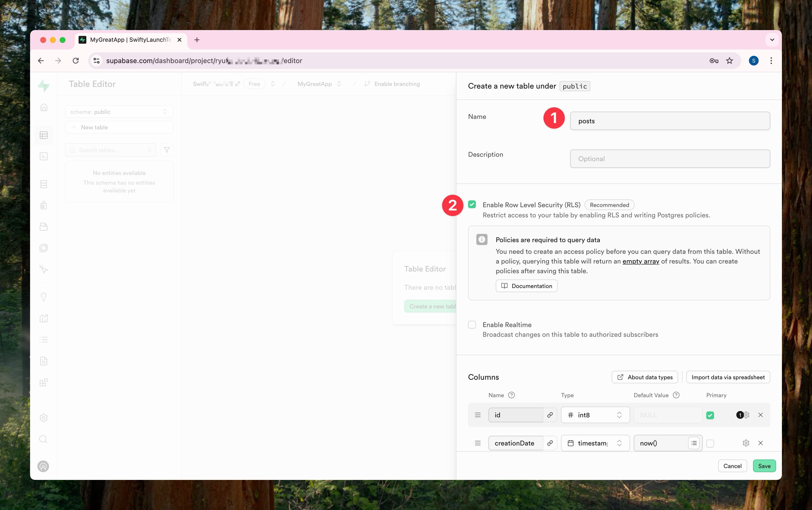Enable the Realtime broadcasting toggle

point(472,324)
